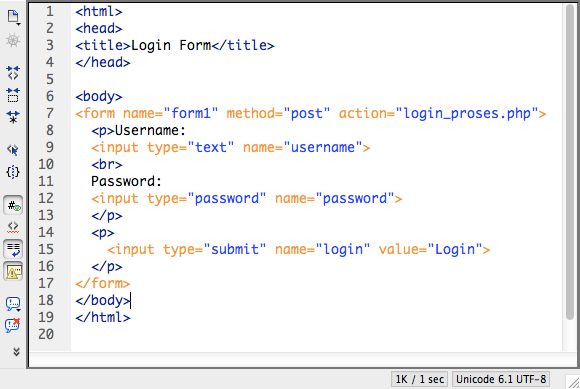This screenshot has width=580, height=389.
Task: Click the window resize grip in the corner
Action: 573,382
